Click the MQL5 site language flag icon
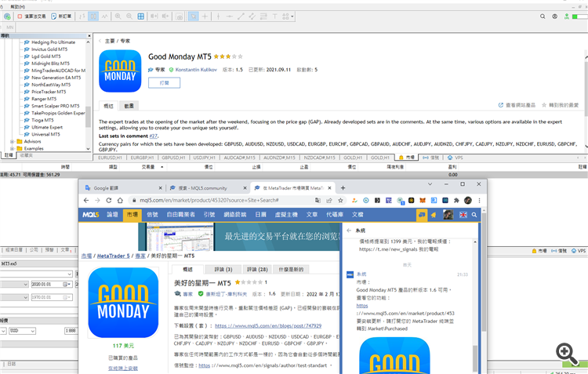The image size is (588, 374). click(x=463, y=215)
